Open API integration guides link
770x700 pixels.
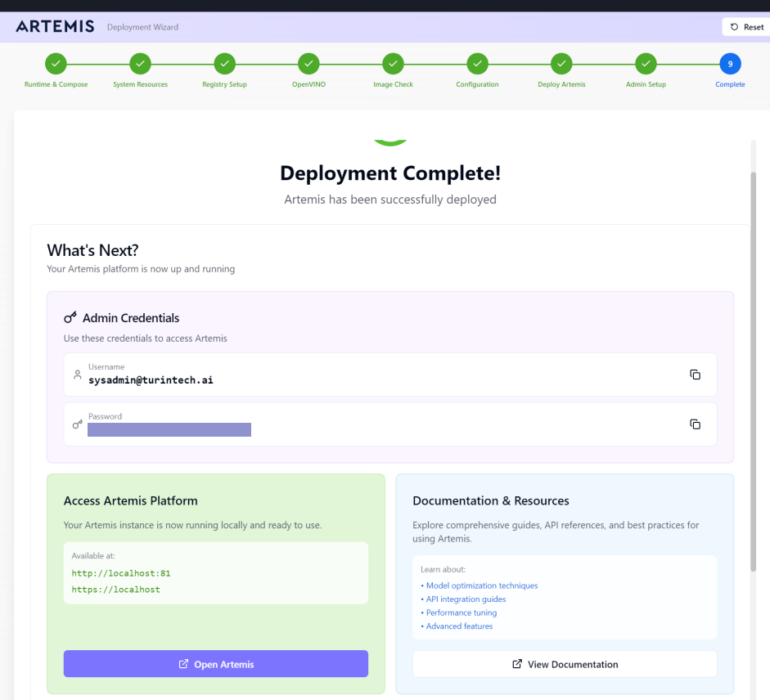(x=465, y=599)
